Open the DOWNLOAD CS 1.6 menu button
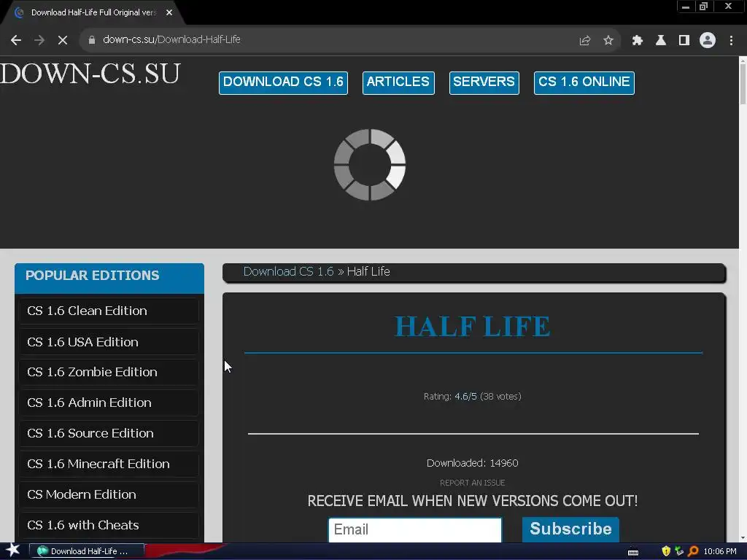 (284, 83)
